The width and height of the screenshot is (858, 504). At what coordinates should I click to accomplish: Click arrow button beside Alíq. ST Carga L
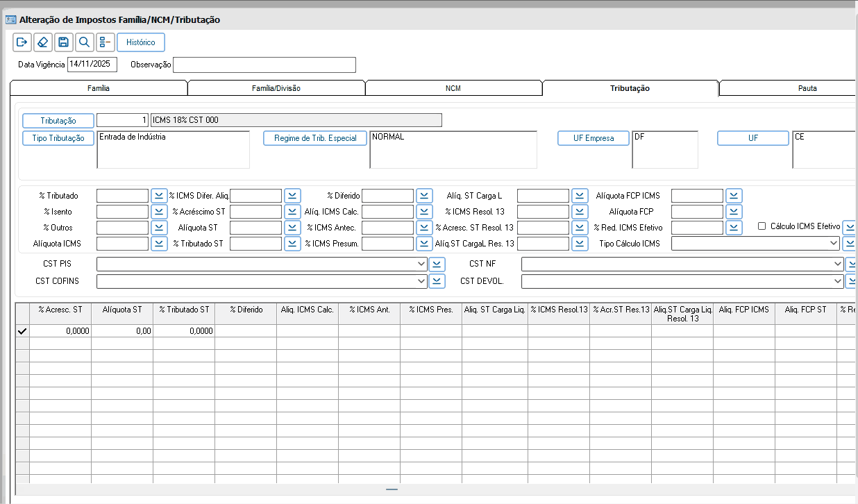[x=580, y=196]
